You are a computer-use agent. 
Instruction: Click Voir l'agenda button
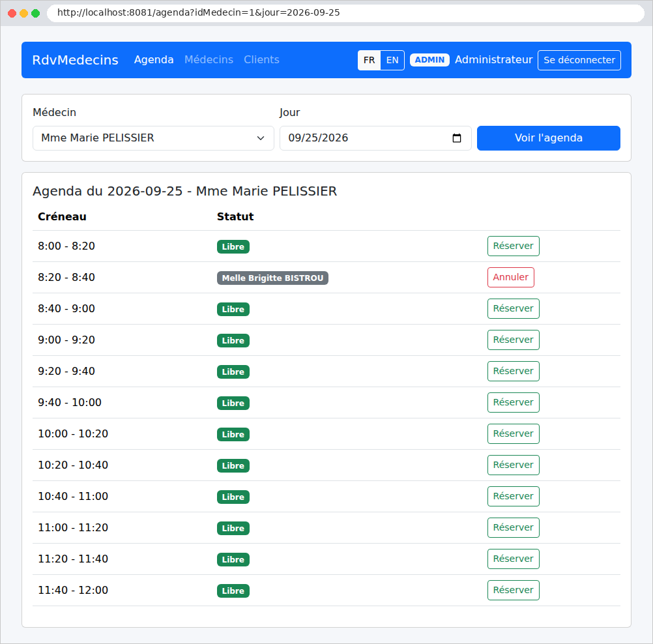(549, 138)
